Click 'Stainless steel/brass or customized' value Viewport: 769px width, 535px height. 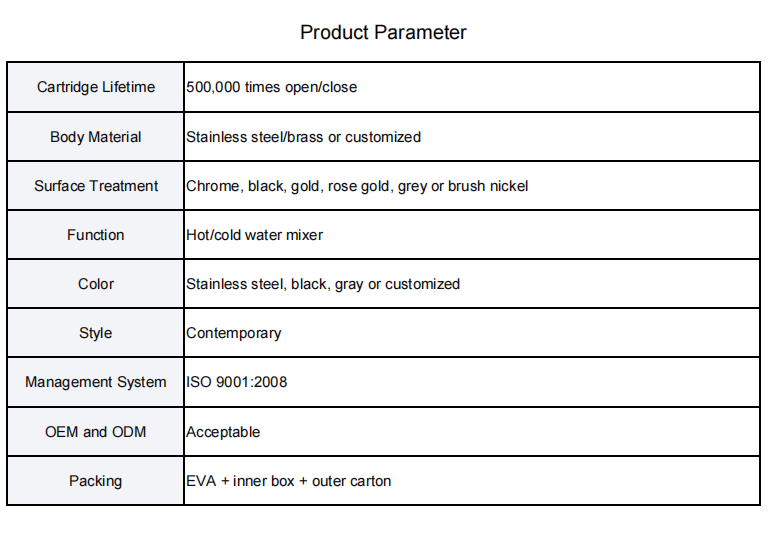tap(304, 137)
